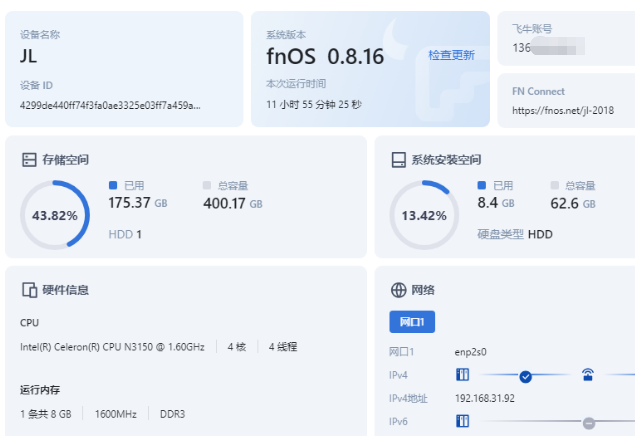
Task: Click the 运行内存 label
Action: (x=40, y=390)
